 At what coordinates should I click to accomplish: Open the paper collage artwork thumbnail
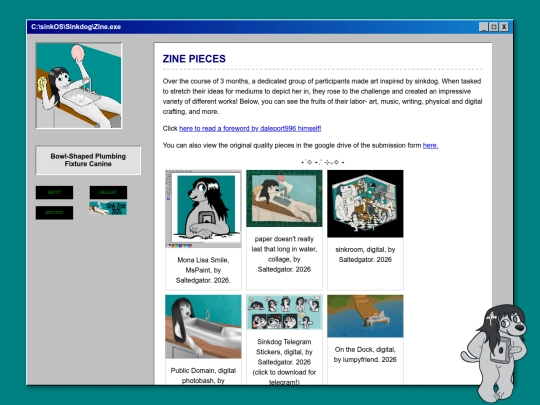point(284,198)
